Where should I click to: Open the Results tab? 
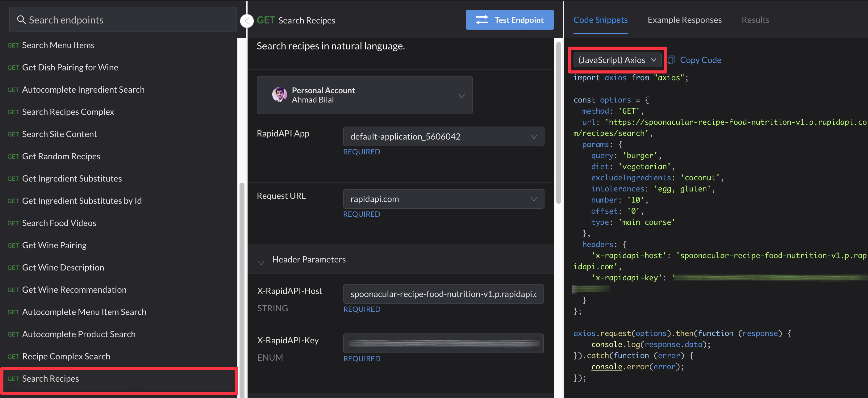coord(755,20)
